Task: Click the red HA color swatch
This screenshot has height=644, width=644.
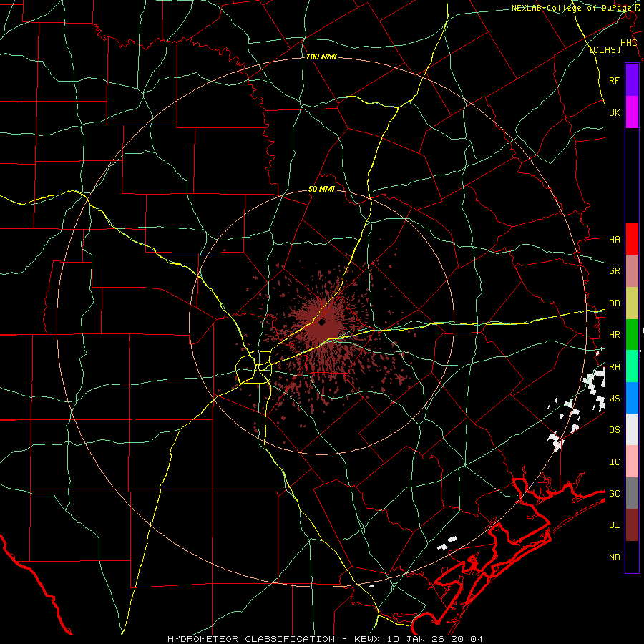Action: 632,239
